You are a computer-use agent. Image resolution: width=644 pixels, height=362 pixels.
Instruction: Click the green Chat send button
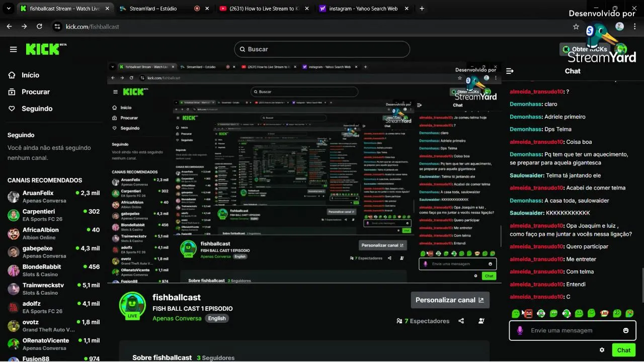point(624,350)
